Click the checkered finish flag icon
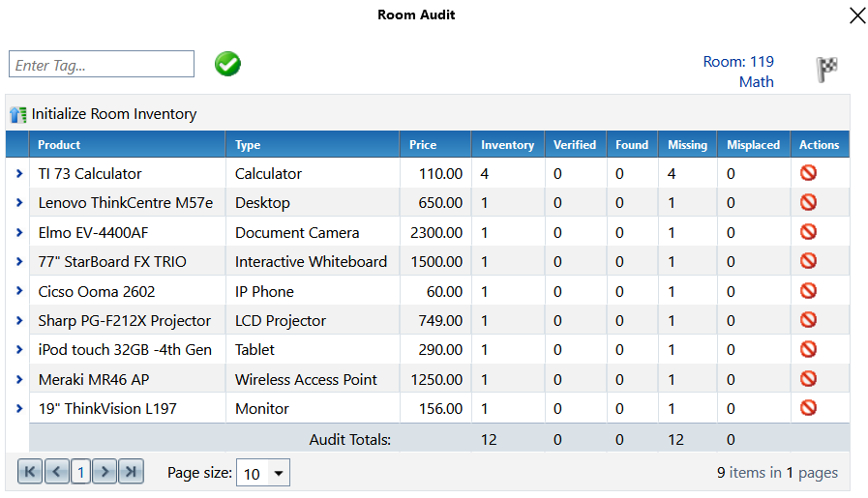Viewport: 868px width, 498px height. pos(827,70)
